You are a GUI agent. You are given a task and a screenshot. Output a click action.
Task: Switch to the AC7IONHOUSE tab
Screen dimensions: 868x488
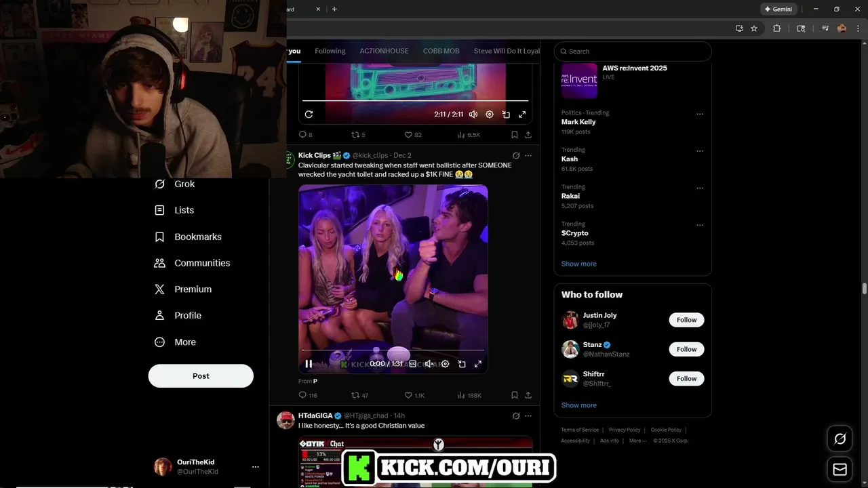[x=384, y=51]
